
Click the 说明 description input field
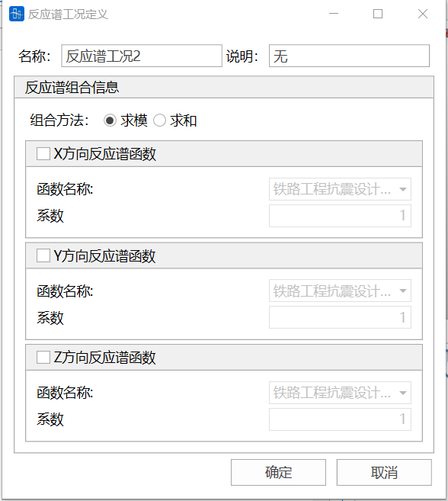(349, 56)
